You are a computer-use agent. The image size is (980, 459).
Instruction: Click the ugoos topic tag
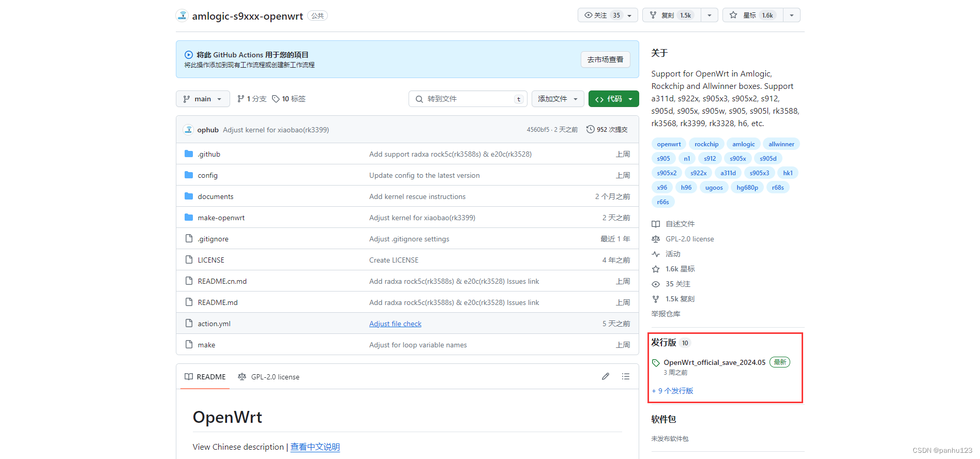click(714, 188)
